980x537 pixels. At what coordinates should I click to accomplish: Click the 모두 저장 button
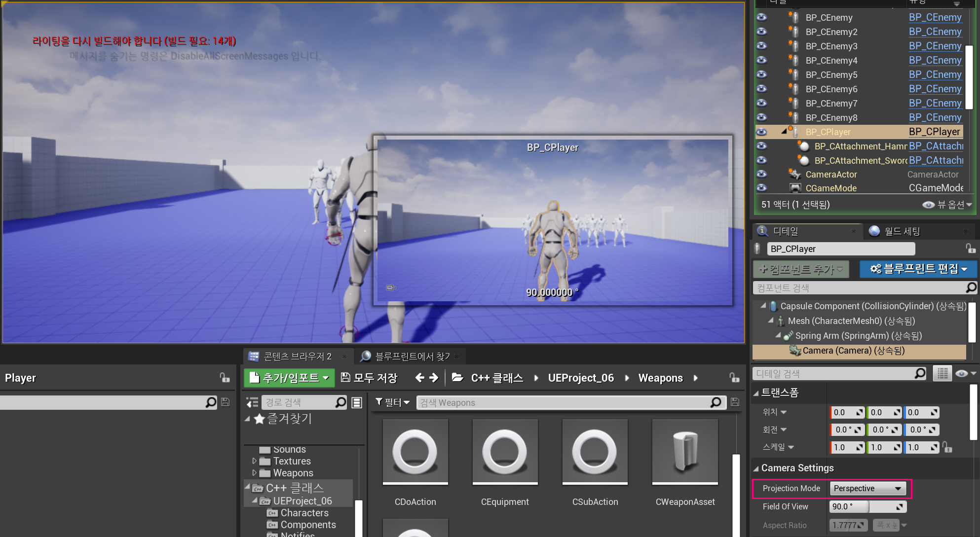(x=369, y=378)
